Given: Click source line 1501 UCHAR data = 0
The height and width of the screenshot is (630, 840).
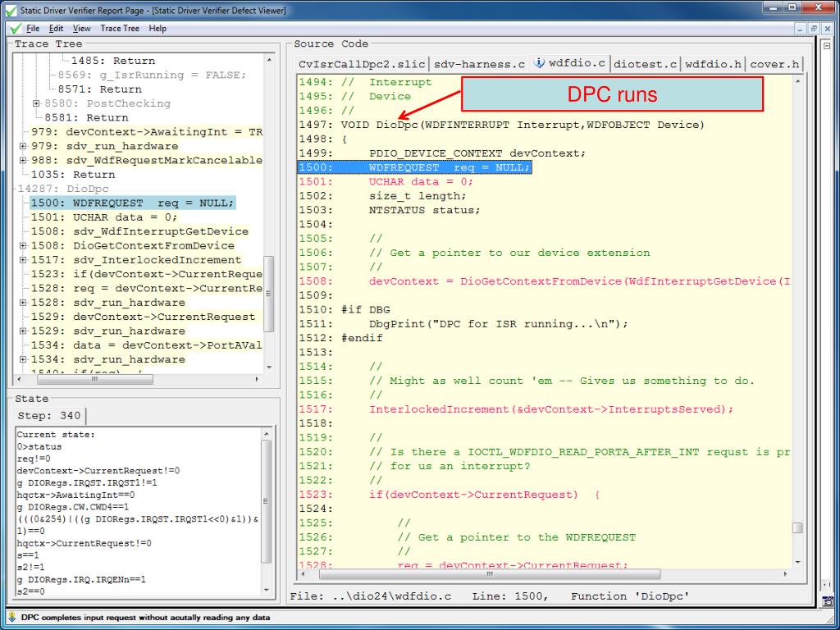Looking at the screenshot, I should (386, 181).
